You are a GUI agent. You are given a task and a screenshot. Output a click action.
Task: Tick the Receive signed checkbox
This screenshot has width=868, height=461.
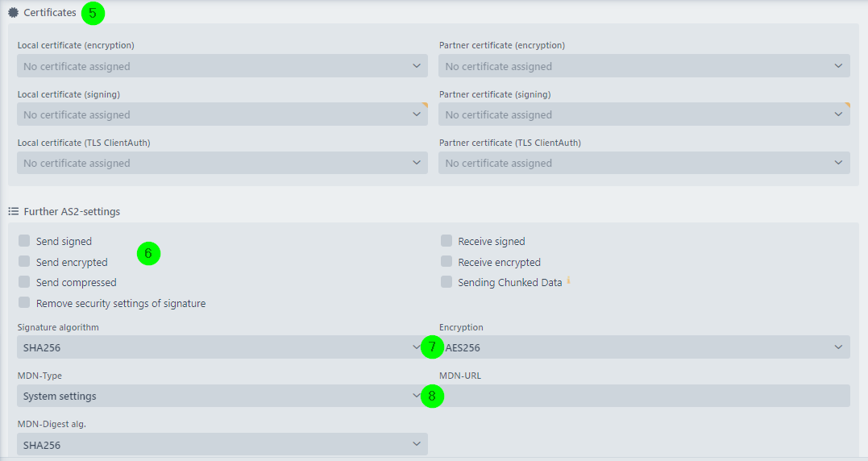point(446,241)
